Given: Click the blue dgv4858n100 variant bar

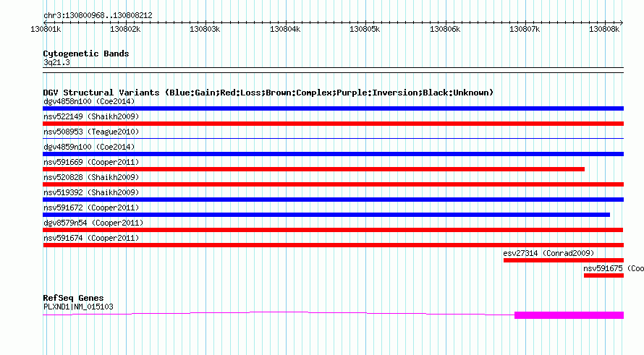Looking at the screenshot, I should pyautogui.click(x=333, y=108).
